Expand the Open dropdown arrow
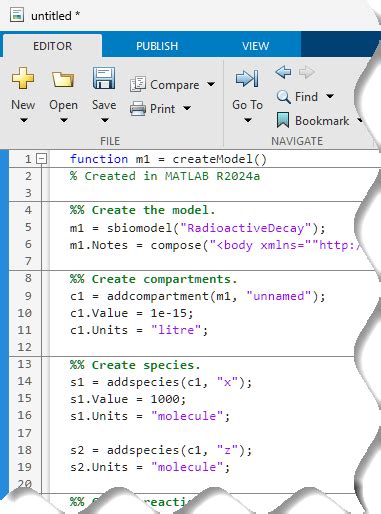This screenshot has width=381, height=514. click(64, 120)
